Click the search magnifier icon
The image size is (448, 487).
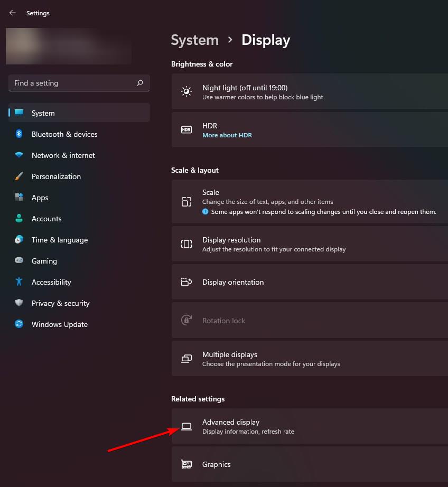click(x=140, y=82)
